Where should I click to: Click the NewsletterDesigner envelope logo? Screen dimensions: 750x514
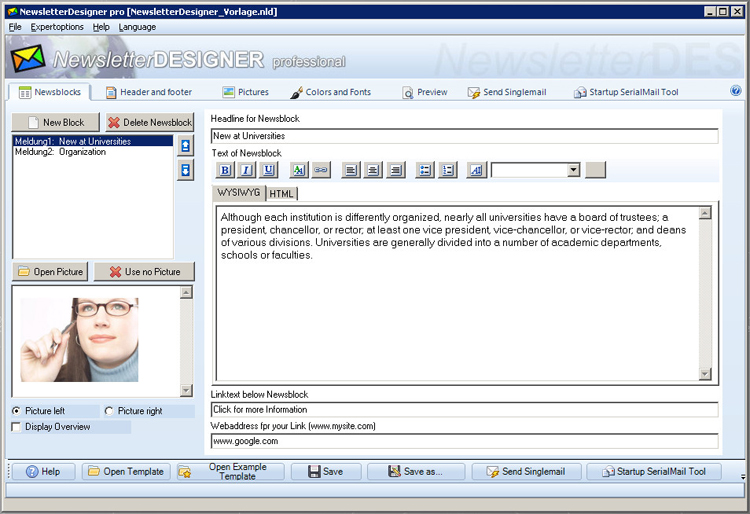point(28,59)
